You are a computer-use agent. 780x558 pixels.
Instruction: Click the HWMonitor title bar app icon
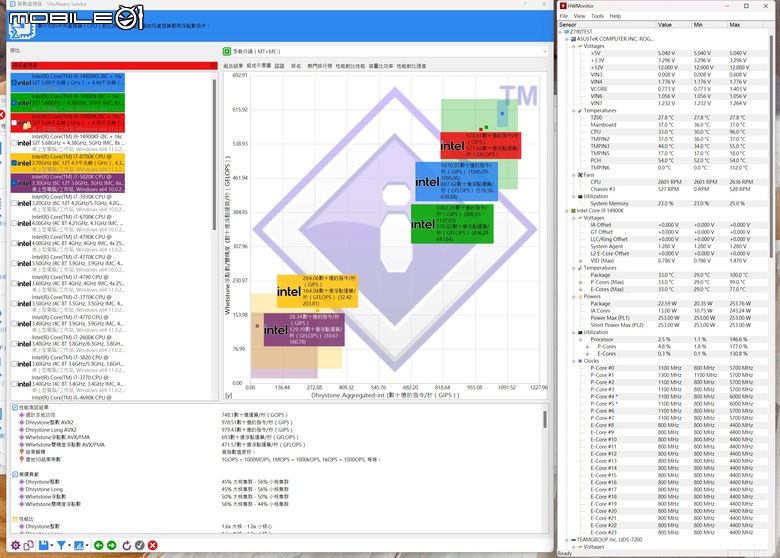click(563, 6)
